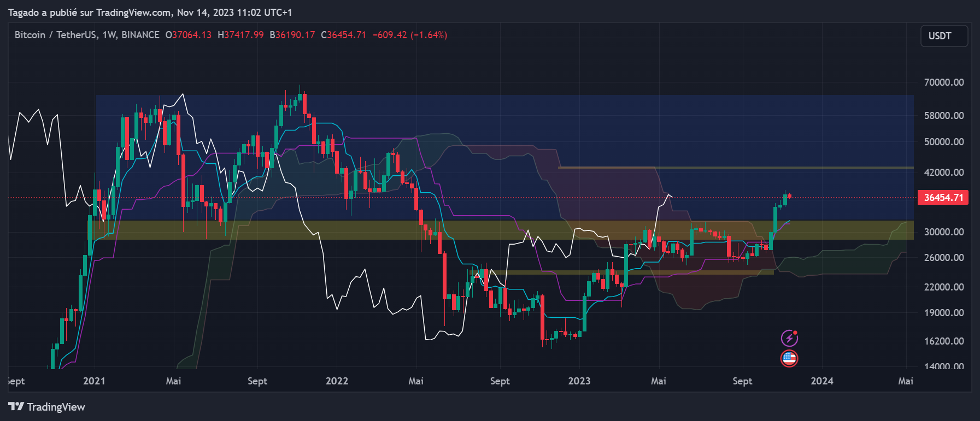Click the close value C36454.71
Image resolution: width=980 pixels, height=421 pixels.
click(x=343, y=35)
